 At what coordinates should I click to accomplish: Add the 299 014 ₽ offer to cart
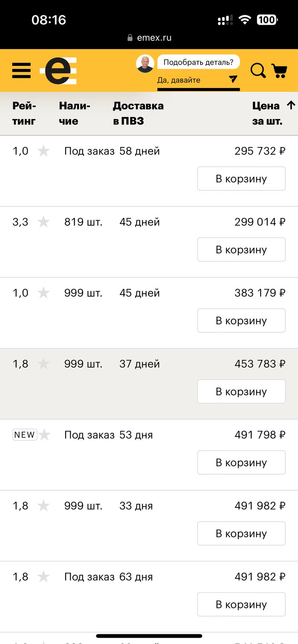pyautogui.click(x=241, y=250)
